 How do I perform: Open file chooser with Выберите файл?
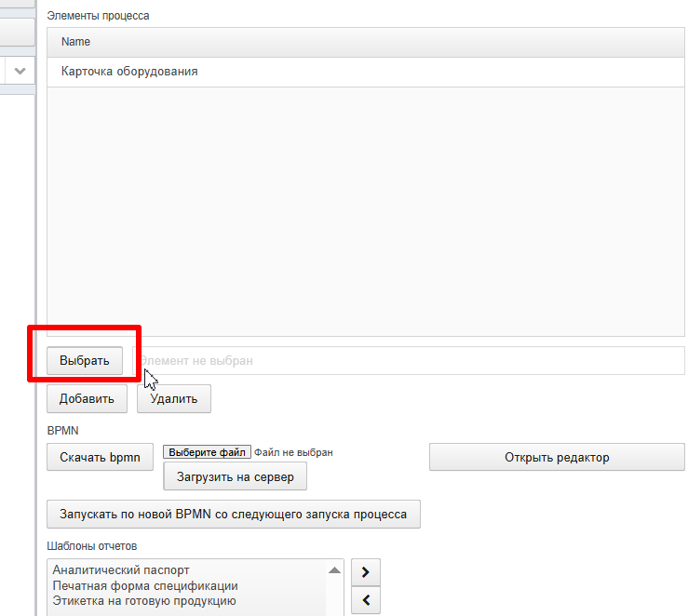[x=207, y=452]
